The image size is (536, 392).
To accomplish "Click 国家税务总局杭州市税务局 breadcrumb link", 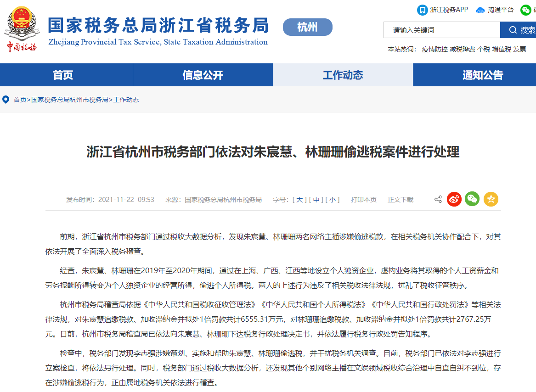I will [x=70, y=100].
